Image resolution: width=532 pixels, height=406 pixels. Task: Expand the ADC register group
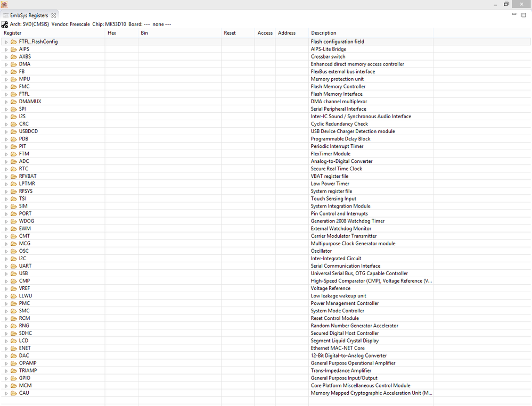click(x=6, y=162)
